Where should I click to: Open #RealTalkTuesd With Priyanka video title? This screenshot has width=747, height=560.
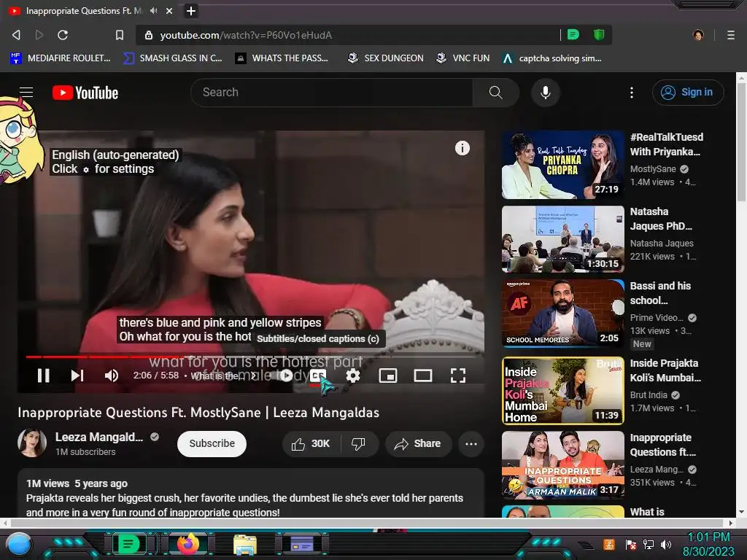tap(667, 144)
